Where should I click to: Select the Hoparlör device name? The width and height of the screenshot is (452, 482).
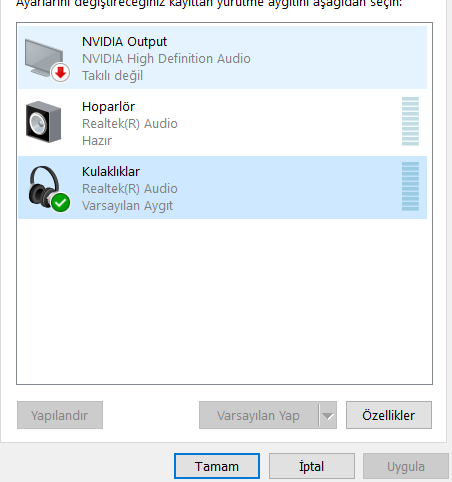(x=108, y=107)
